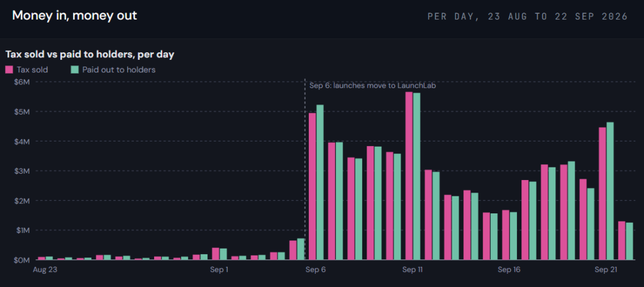Toggle the Paid out to holders legend label
The image size is (644, 287).
(x=119, y=69)
